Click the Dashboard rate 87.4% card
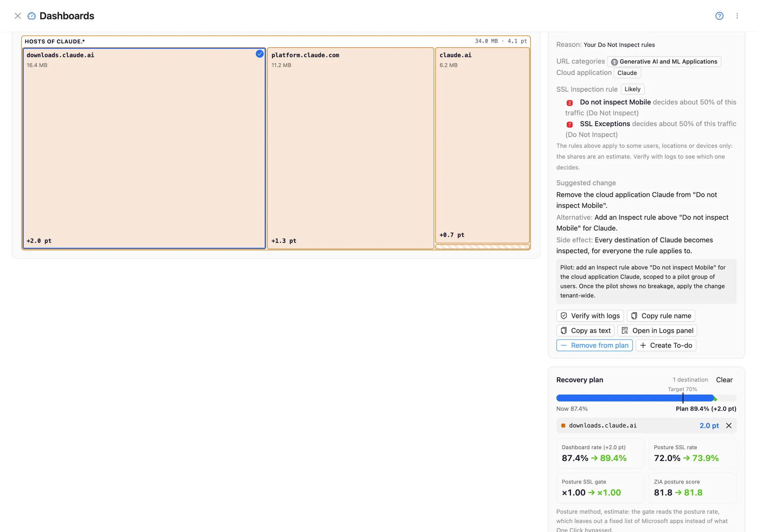This screenshot has width=757, height=532. (x=600, y=454)
